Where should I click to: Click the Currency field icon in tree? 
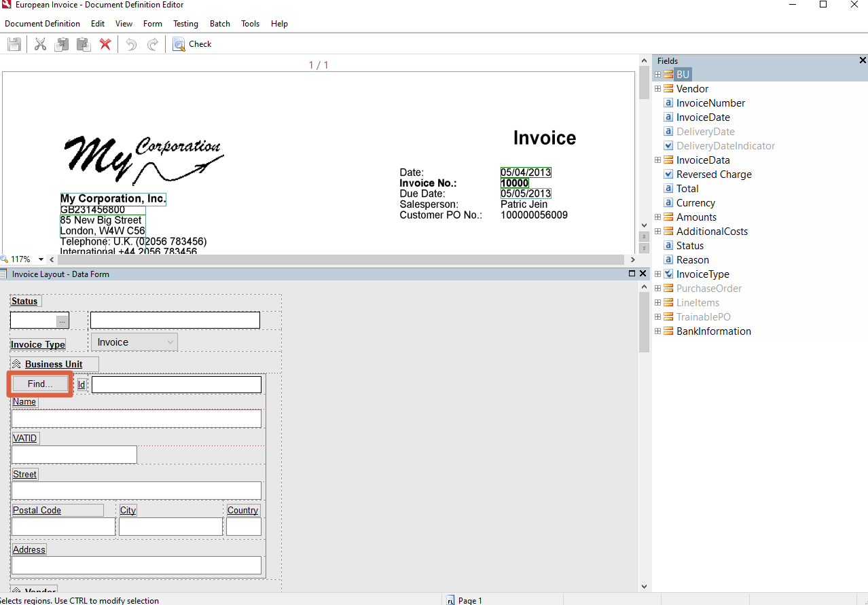tap(668, 203)
